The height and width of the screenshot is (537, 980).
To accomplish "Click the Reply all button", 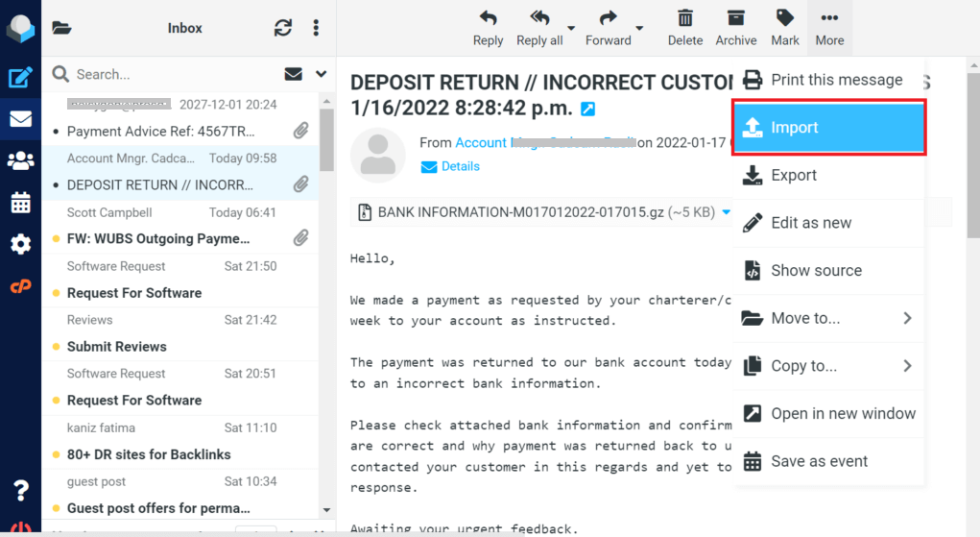I will click(x=539, y=28).
